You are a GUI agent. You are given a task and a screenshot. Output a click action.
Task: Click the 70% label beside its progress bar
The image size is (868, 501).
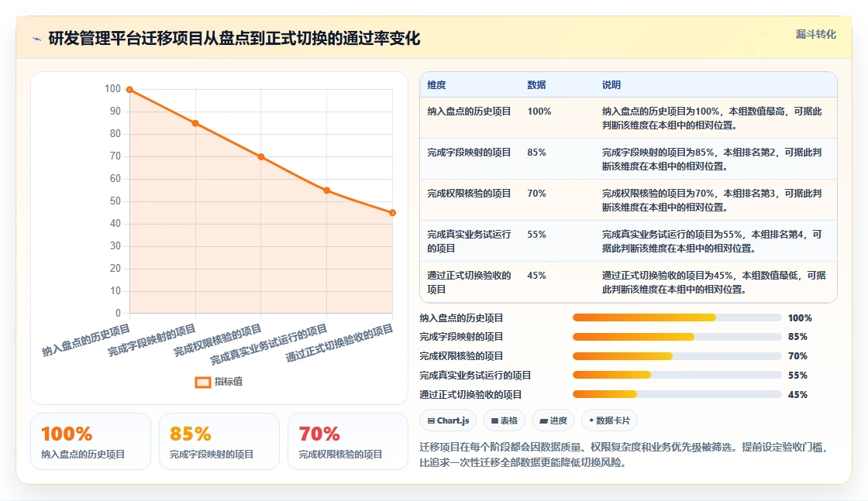tap(797, 356)
